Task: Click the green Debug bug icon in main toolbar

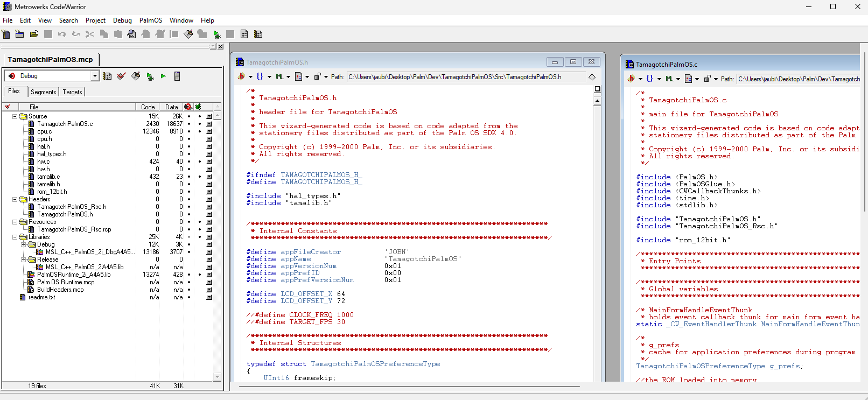Action: click(x=216, y=34)
